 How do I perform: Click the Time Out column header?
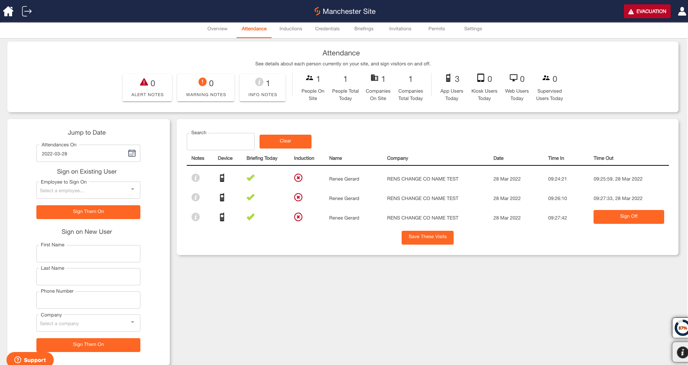click(x=603, y=158)
